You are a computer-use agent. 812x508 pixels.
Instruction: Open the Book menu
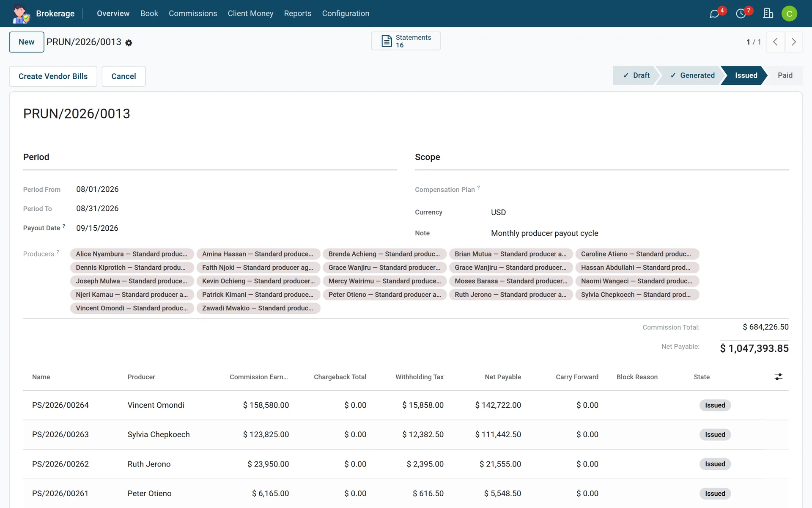(149, 14)
